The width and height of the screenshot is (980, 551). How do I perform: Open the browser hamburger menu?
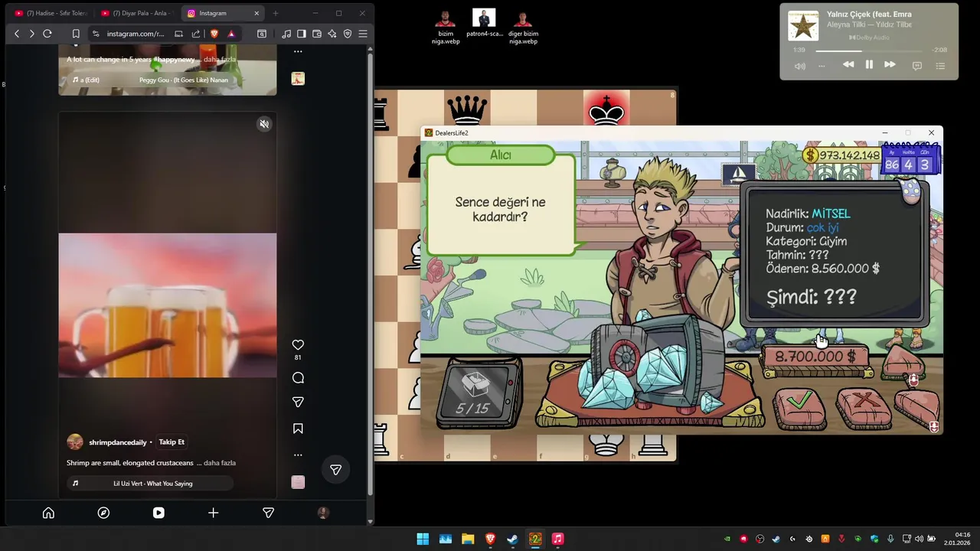pyautogui.click(x=363, y=34)
